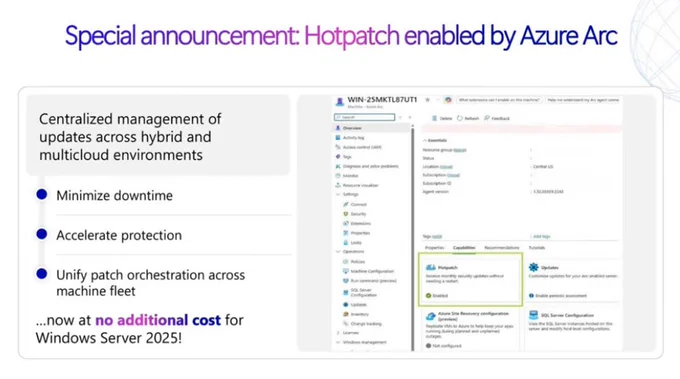Viewport: 680px width, 379px height.
Task: Click the Locks padlock icon
Action: point(346,243)
